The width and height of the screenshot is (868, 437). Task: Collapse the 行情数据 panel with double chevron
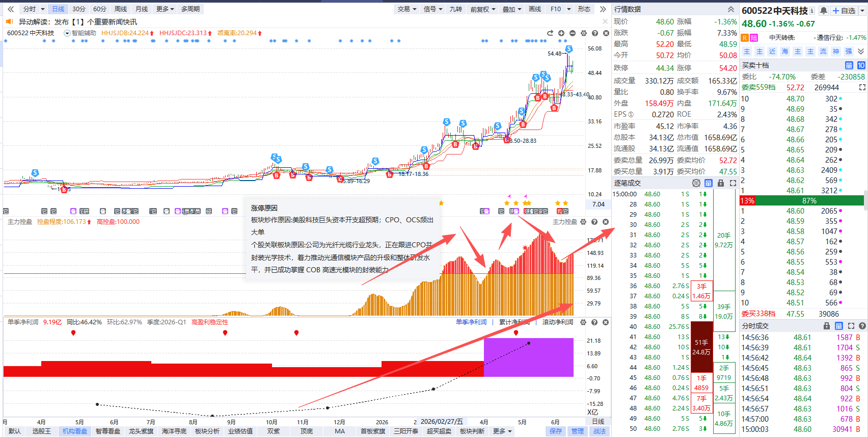731,9
